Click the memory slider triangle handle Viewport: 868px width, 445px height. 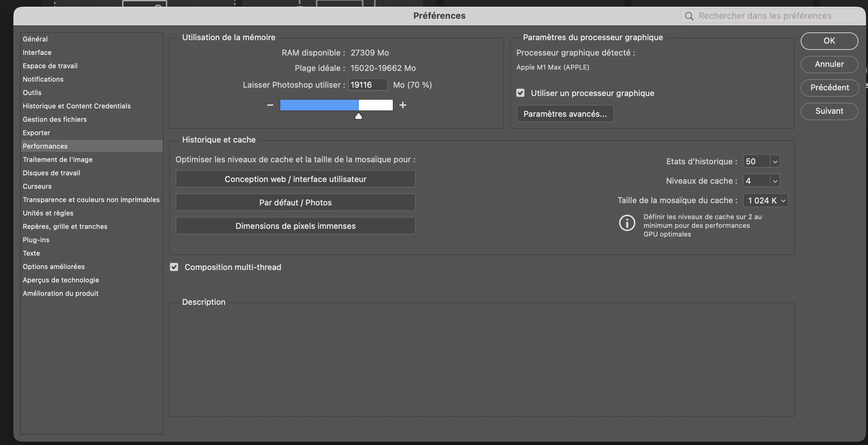pos(359,116)
